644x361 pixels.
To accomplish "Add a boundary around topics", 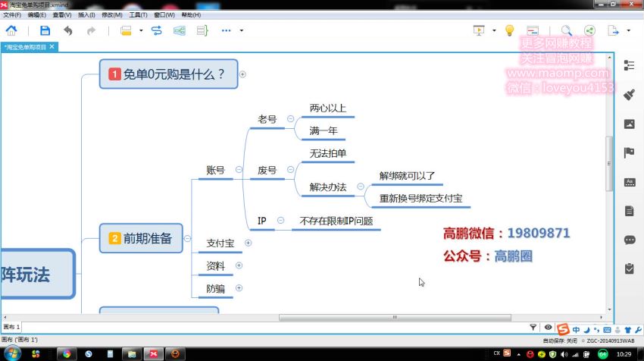I will tap(180, 30).
